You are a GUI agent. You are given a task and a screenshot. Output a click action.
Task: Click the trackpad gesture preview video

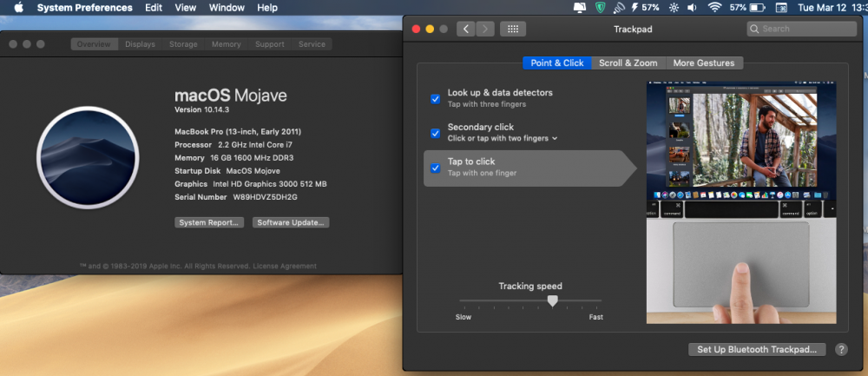pos(741,202)
